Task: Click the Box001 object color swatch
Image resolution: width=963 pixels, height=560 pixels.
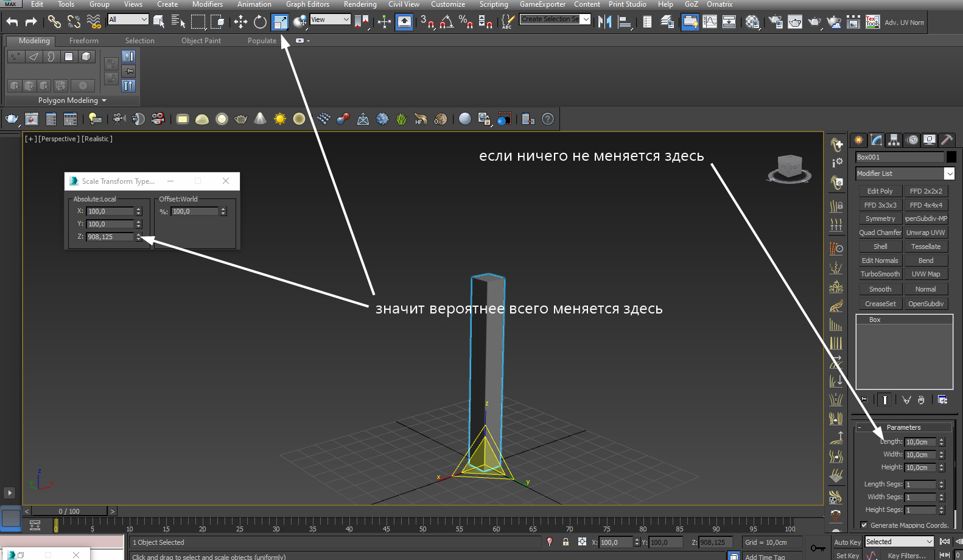Action: 951,157
